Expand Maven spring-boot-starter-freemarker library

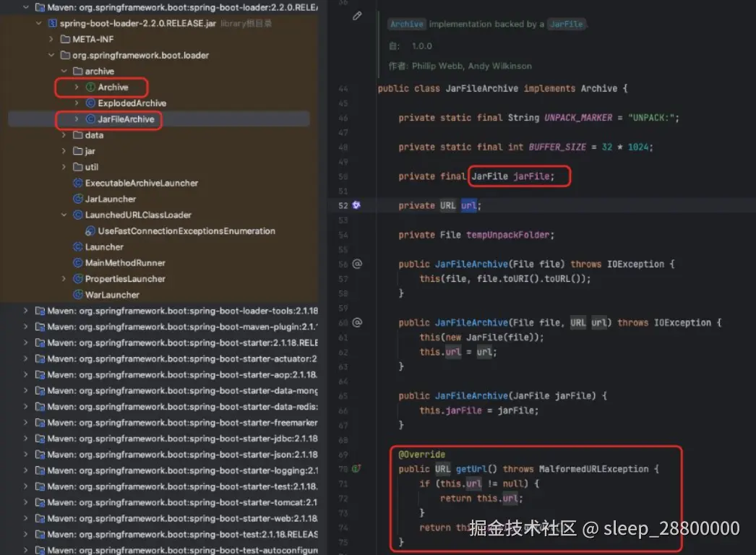[x=26, y=423]
